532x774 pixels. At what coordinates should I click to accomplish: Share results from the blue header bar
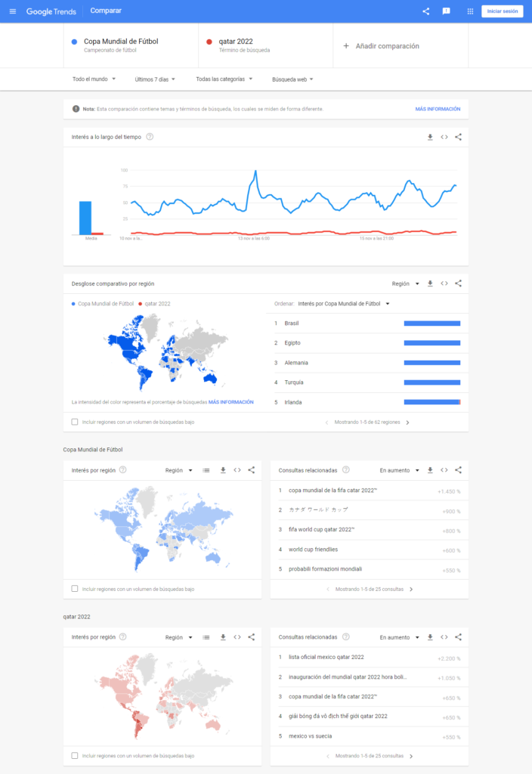[x=425, y=11]
